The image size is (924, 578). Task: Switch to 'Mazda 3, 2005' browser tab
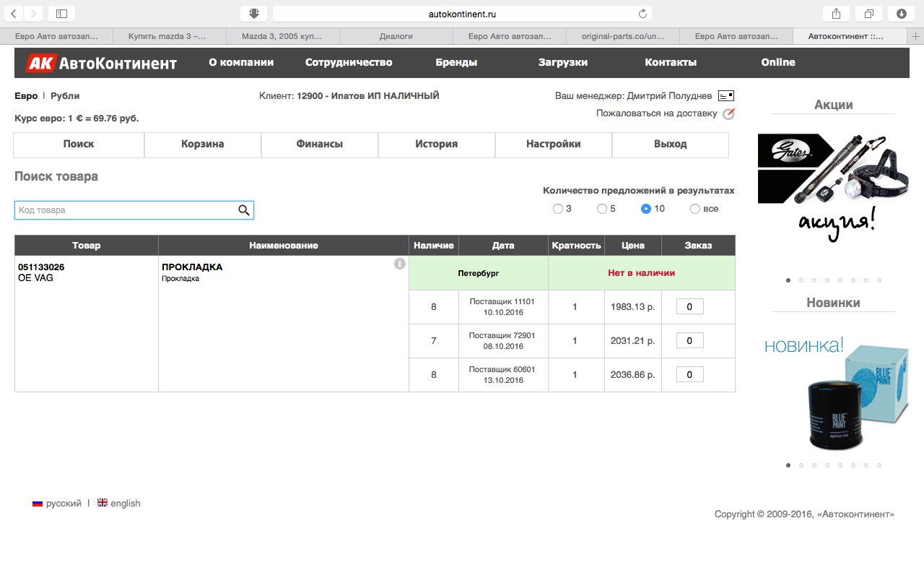[282, 35]
